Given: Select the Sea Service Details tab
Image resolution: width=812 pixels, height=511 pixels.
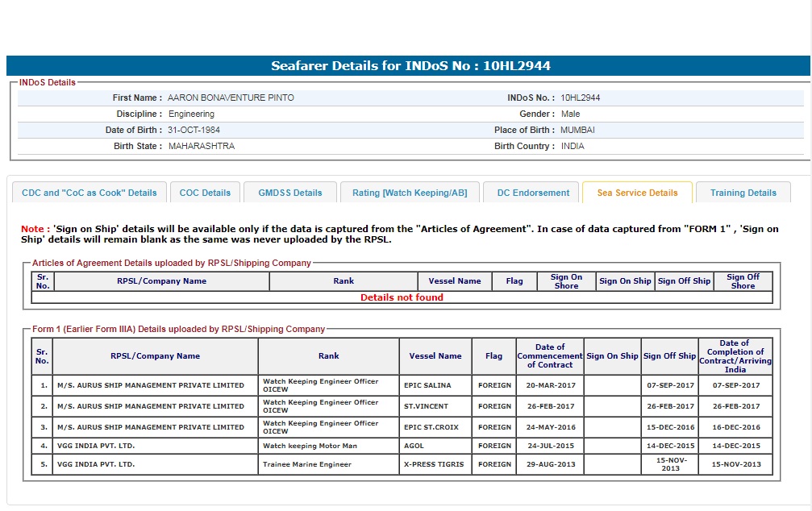Looking at the screenshot, I should [x=637, y=193].
